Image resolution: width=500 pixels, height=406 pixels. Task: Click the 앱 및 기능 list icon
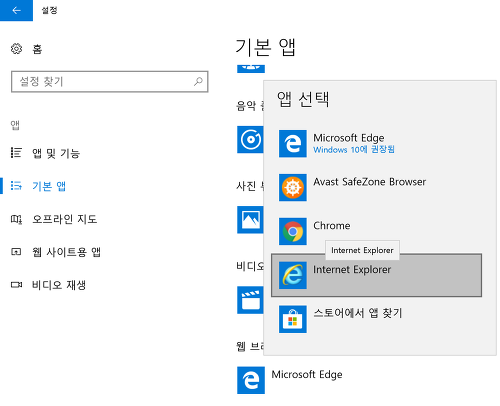tap(16, 153)
